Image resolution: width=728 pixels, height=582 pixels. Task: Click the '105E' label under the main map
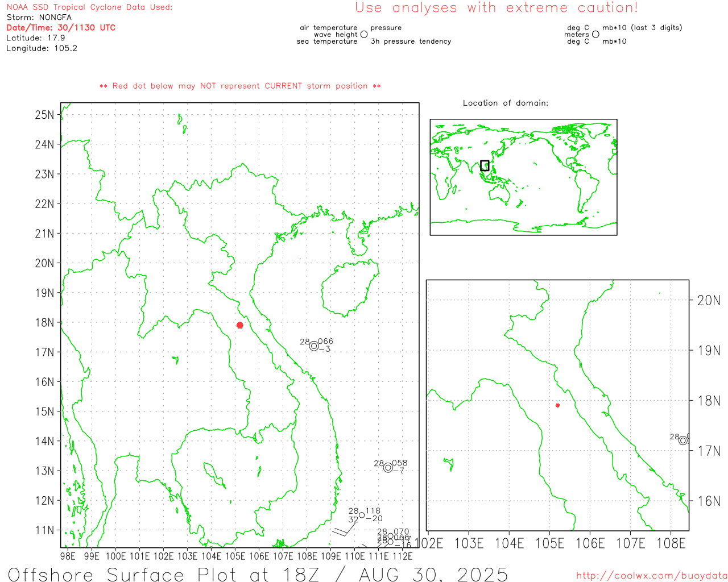pos(235,556)
